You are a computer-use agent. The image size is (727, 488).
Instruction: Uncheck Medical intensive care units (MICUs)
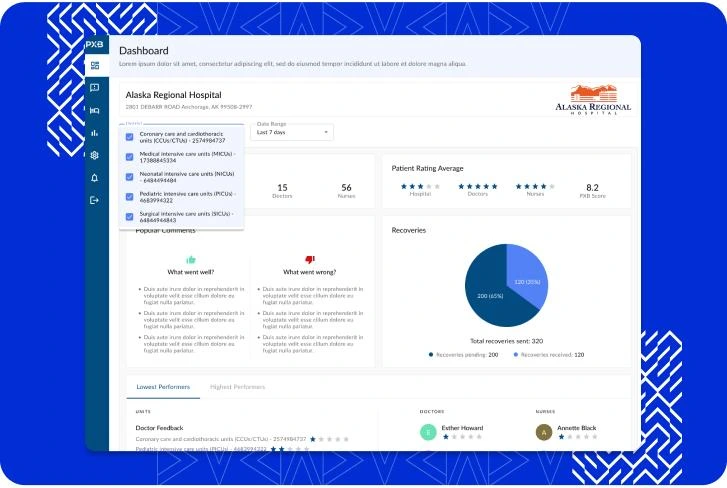[129, 156]
